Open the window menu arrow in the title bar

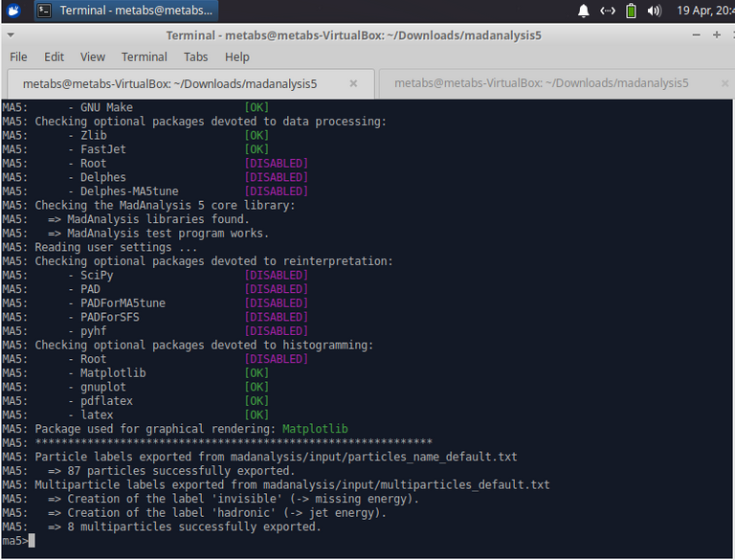tap(11, 35)
